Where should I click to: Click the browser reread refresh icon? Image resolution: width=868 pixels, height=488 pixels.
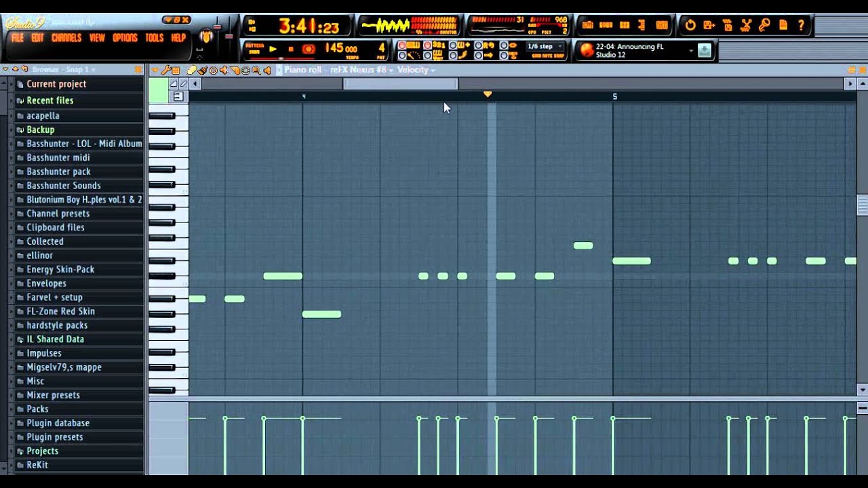point(24,69)
